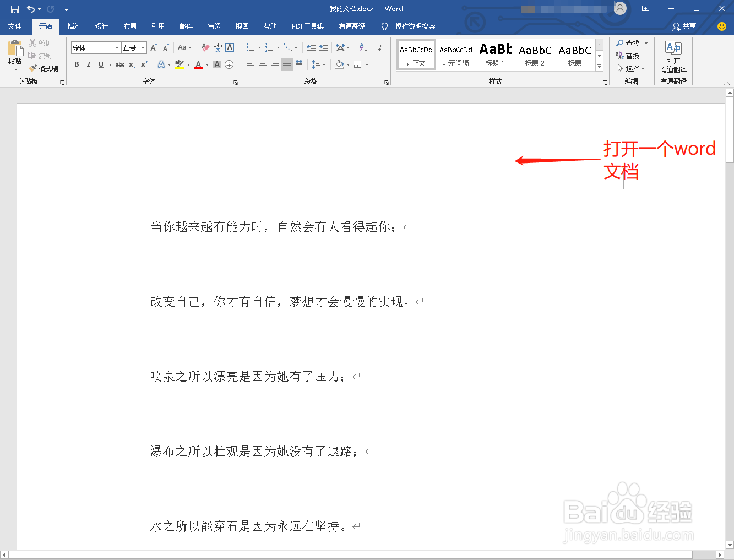Open the numbered list dropdown arrow
Image resolution: width=734 pixels, height=560 pixels.
tap(278, 47)
